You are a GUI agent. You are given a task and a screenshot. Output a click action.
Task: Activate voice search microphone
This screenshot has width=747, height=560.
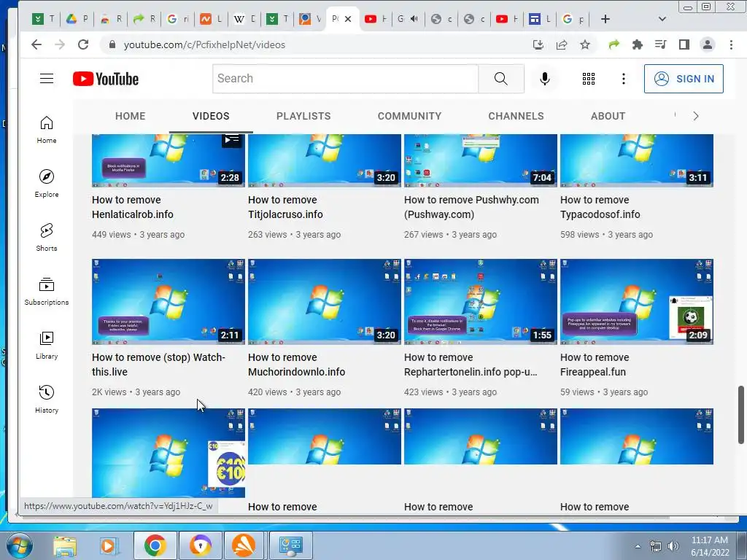tap(544, 79)
